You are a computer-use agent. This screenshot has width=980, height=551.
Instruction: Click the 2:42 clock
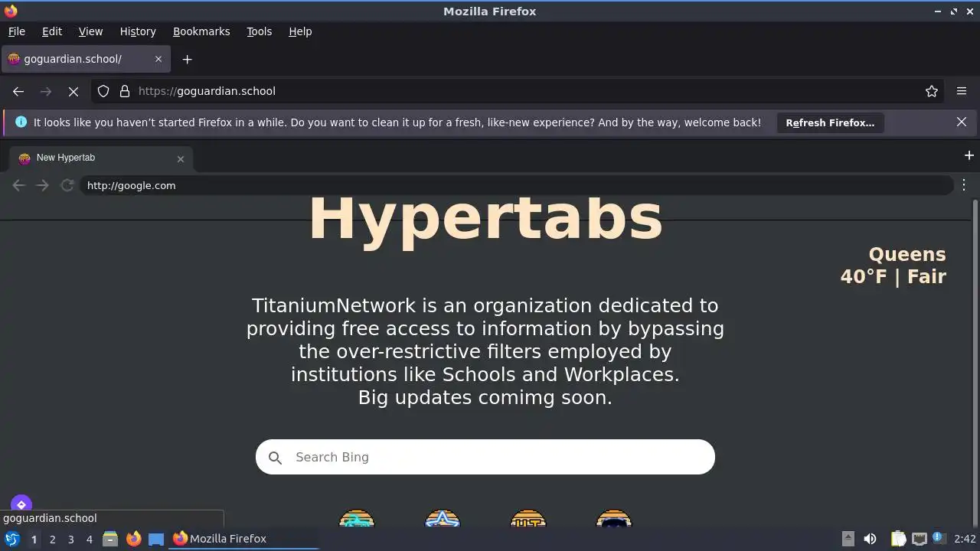[x=965, y=539]
